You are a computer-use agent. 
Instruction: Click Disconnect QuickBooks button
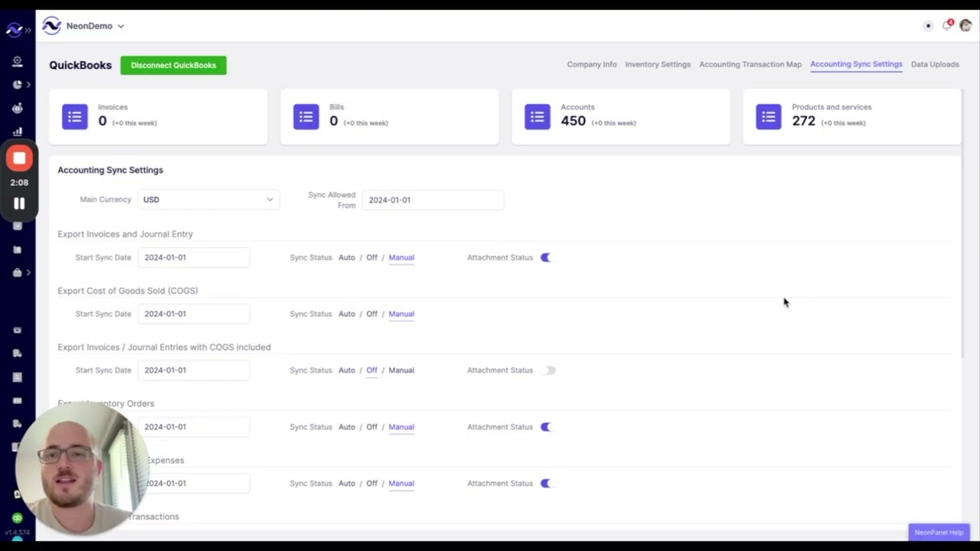173,65
